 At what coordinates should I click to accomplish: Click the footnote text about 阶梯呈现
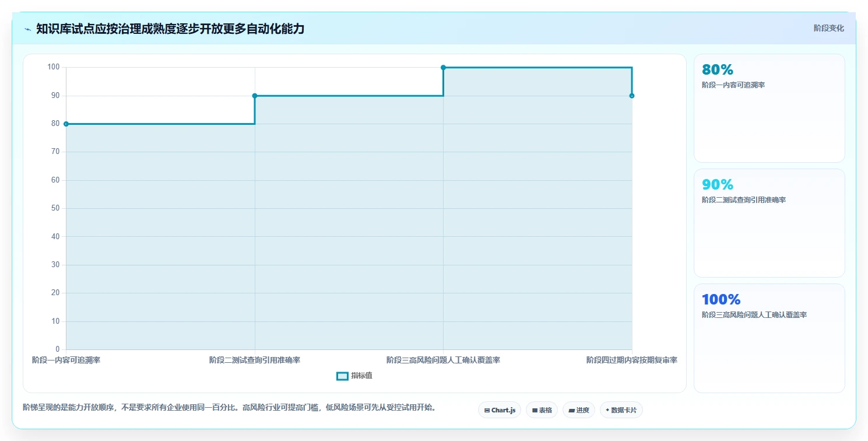[x=229, y=407]
